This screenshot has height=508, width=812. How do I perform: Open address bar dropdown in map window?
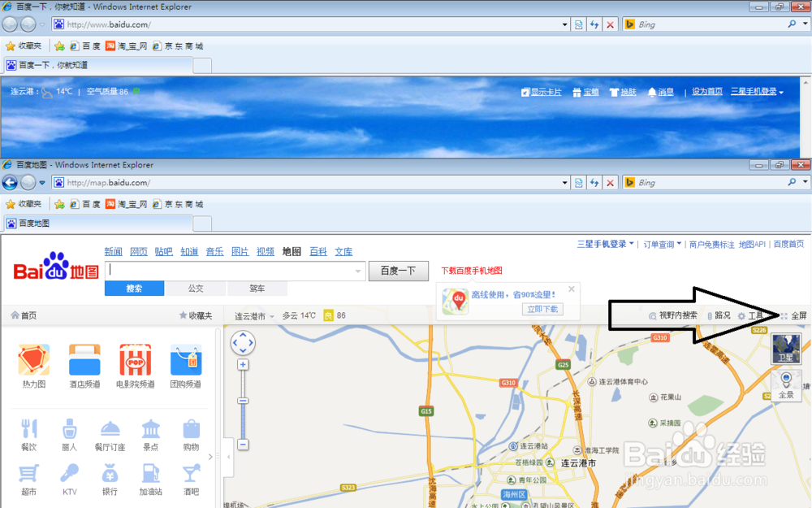[x=565, y=182]
